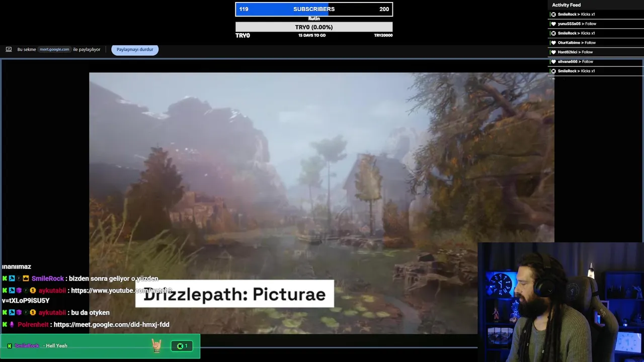This screenshot has height=362, width=644.
Task: Click SmileRock username in the chat message
Action: click(x=47, y=279)
